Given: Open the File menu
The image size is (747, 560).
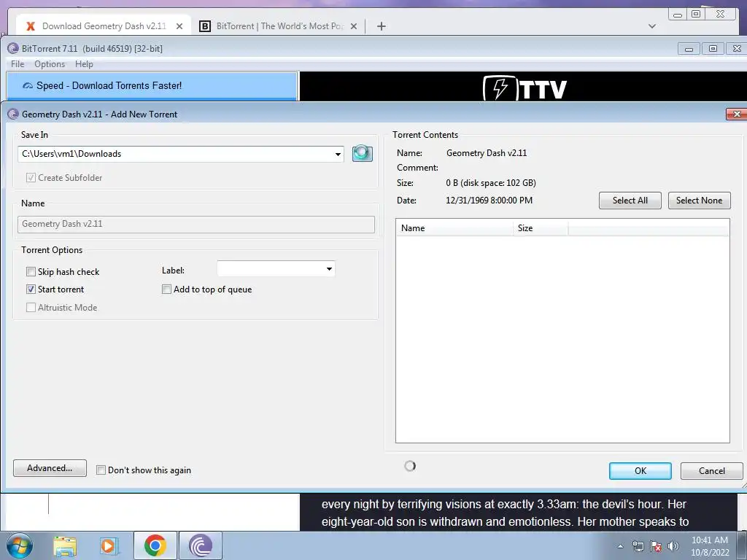Looking at the screenshot, I should click(18, 64).
